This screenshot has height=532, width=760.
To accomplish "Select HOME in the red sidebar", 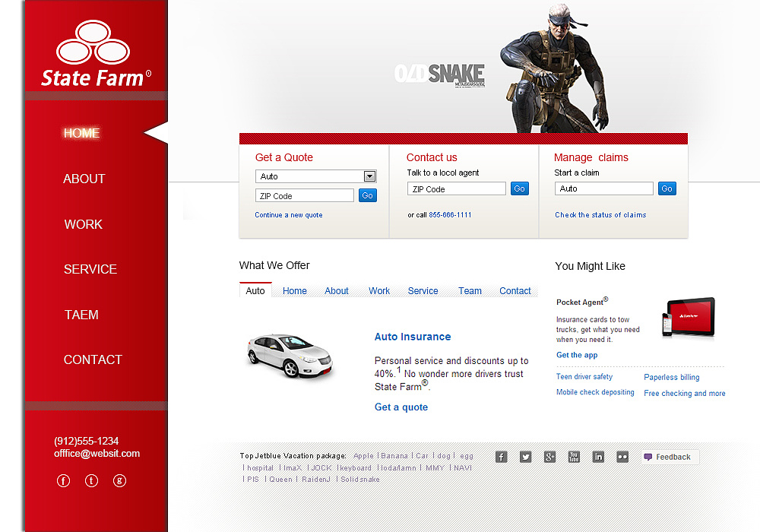I will pos(82,133).
